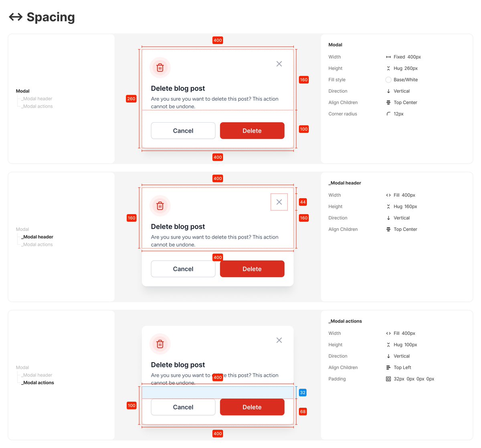Click the align icon beside Top Center in _Modal header specs
The width and height of the screenshot is (481, 448).
[x=388, y=229]
